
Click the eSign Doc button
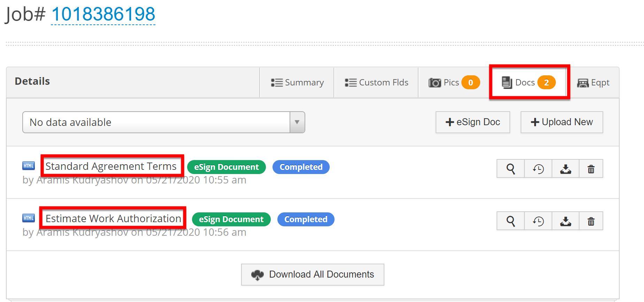click(x=473, y=122)
